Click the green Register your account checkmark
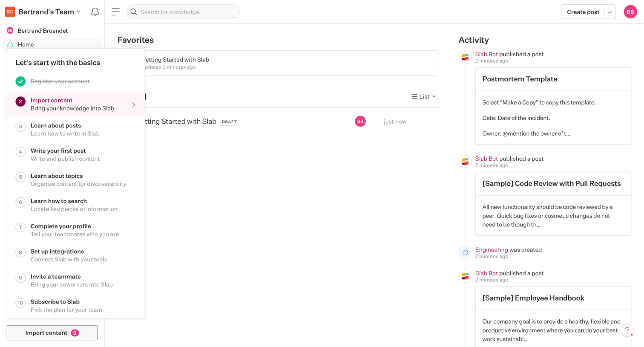Screen dimensions: 644x347 [x=20, y=81]
